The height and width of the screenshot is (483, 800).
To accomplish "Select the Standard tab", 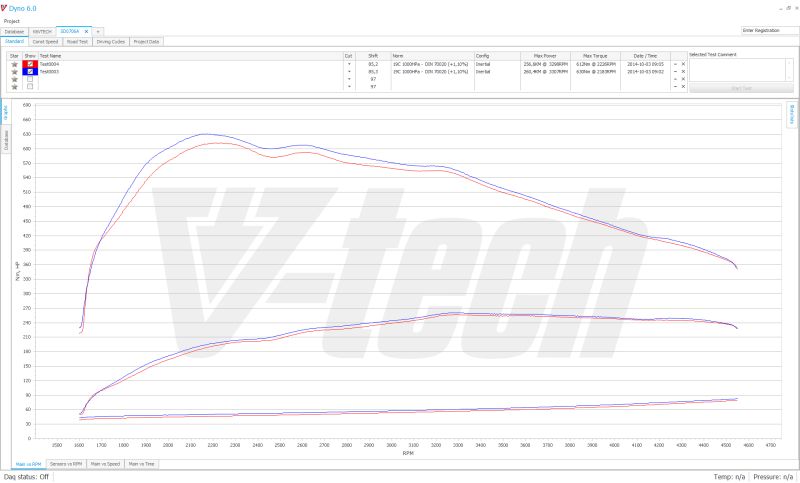I will point(14,41).
